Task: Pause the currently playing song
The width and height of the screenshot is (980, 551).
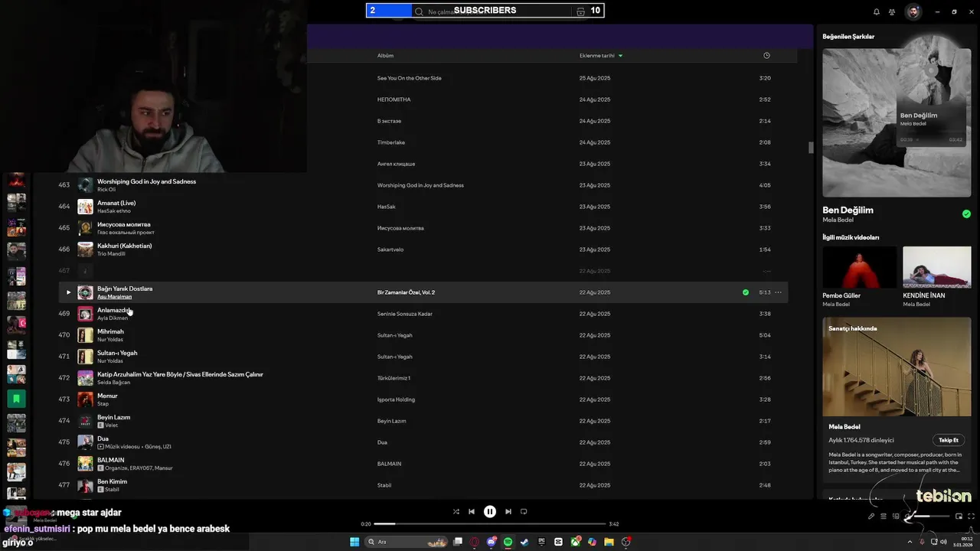Action: coord(490,512)
